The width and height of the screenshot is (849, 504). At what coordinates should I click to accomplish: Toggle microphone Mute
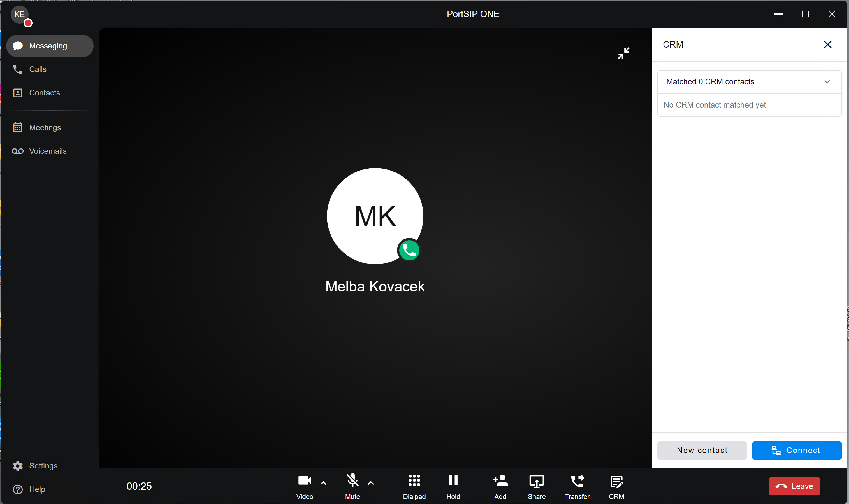[x=352, y=486]
